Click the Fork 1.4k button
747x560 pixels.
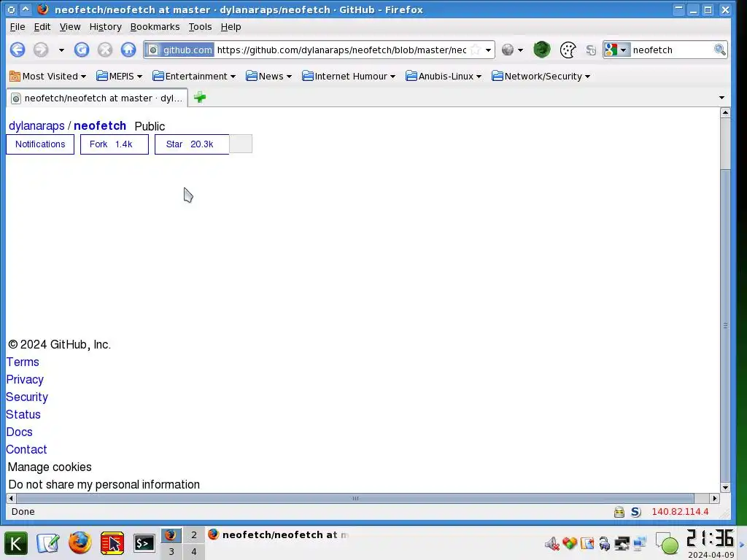click(x=115, y=144)
